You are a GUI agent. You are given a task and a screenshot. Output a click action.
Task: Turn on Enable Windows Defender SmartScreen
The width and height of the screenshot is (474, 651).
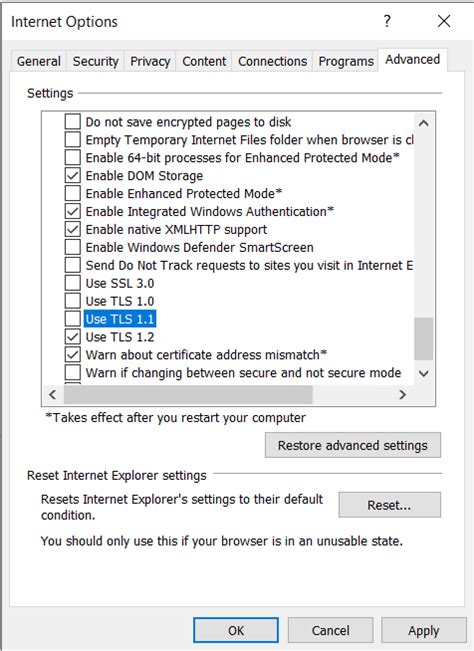click(73, 247)
